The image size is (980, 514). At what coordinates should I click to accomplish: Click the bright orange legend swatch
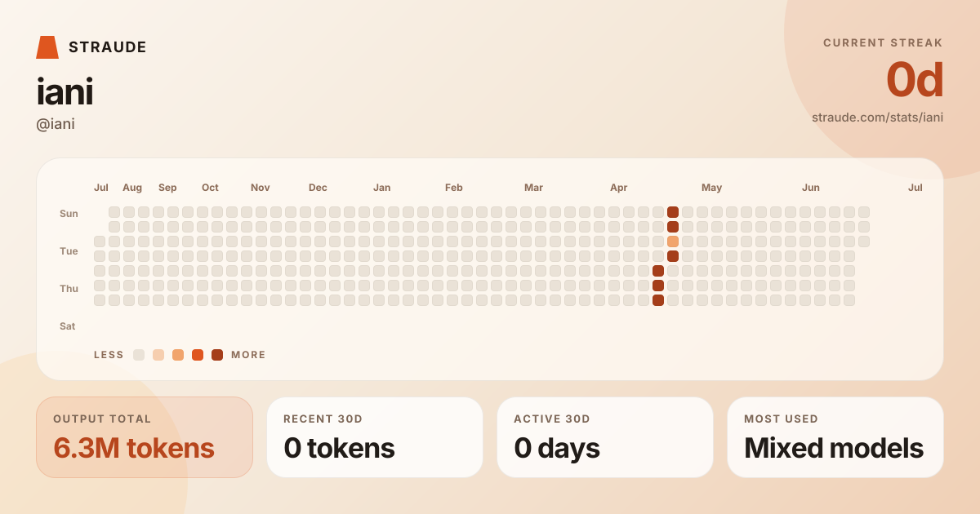(x=198, y=355)
